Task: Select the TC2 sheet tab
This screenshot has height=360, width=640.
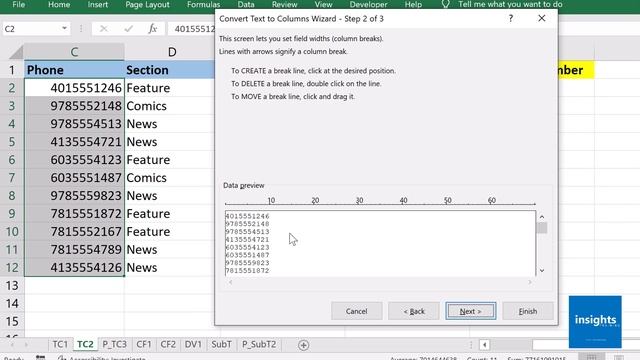Action: [85, 344]
